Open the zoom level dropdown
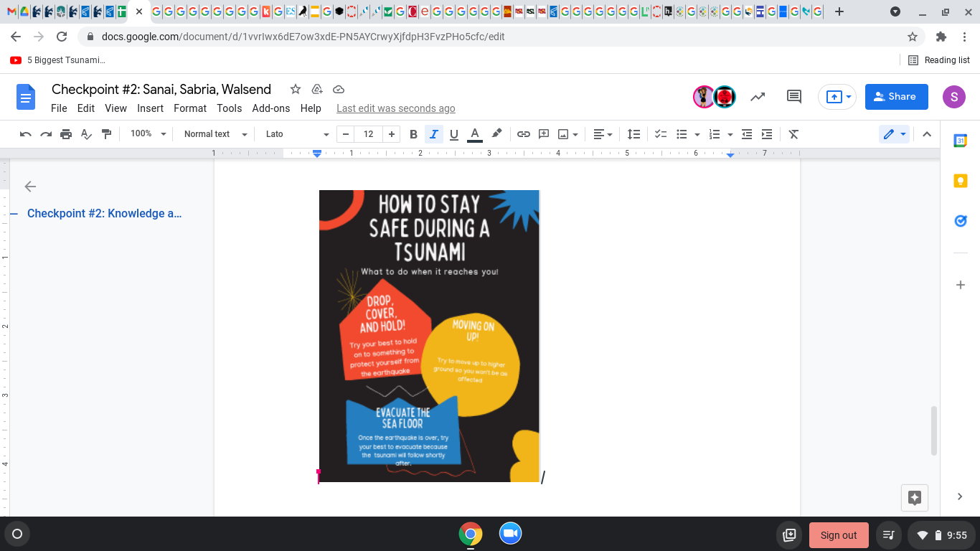980x551 pixels. coord(148,134)
